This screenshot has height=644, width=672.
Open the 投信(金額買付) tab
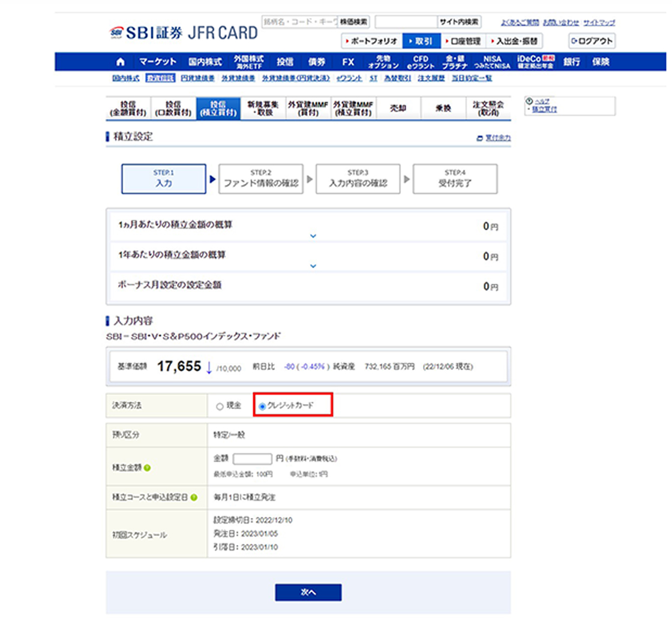click(x=128, y=109)
